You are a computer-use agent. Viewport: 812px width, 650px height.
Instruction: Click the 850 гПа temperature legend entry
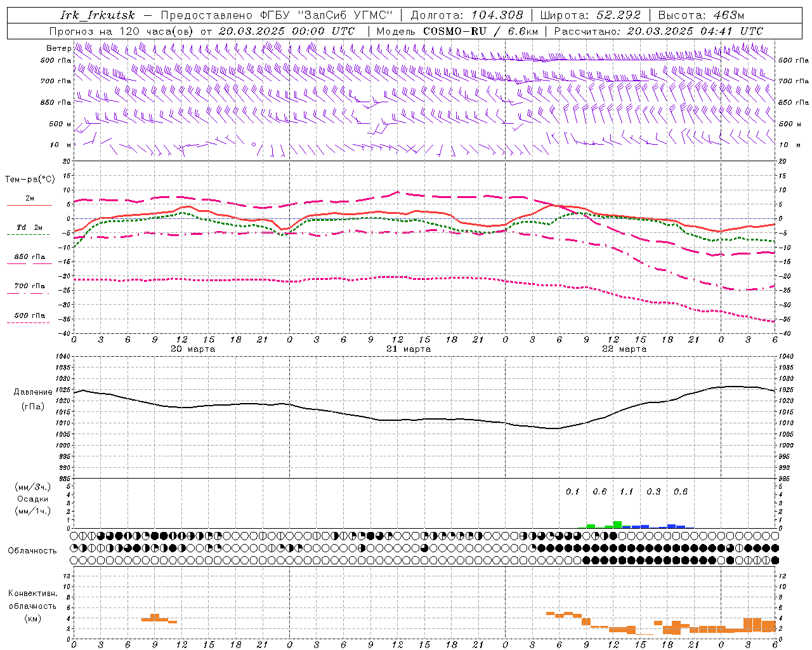point(29,257)
